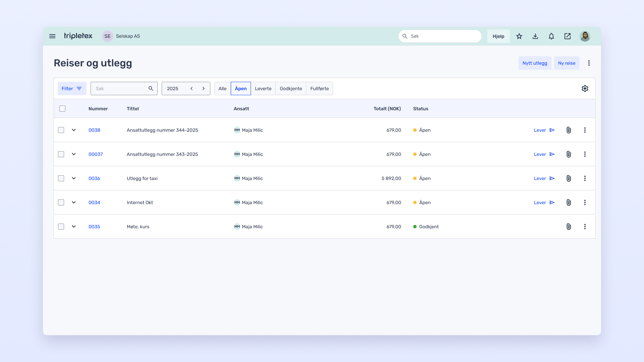
Task: Click Lever for expense 0038
Action: click(544, 130)
